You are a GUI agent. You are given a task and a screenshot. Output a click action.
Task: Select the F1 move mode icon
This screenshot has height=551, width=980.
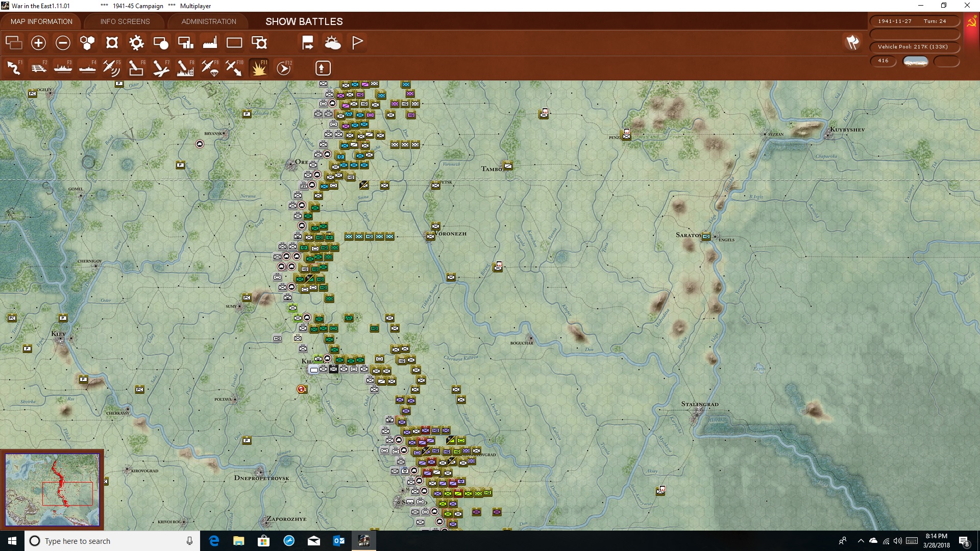tap(14, 67)
